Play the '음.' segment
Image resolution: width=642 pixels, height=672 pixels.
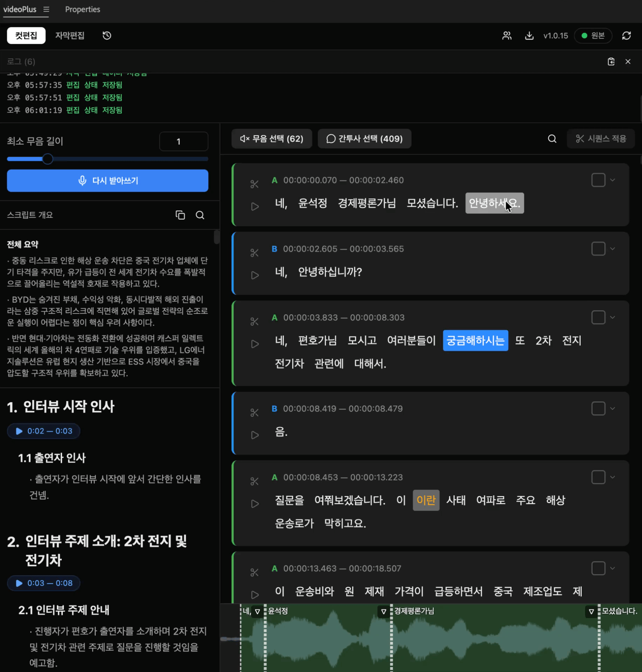[x=255, y=435]
